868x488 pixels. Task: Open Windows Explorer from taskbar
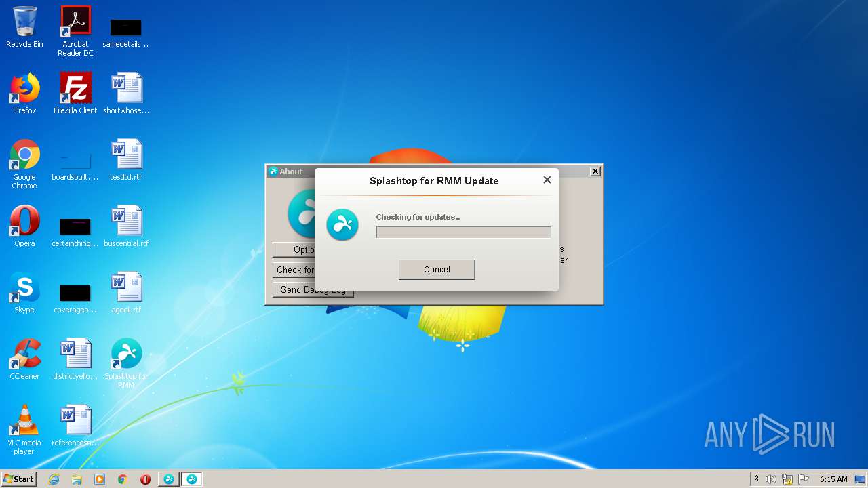77,479
